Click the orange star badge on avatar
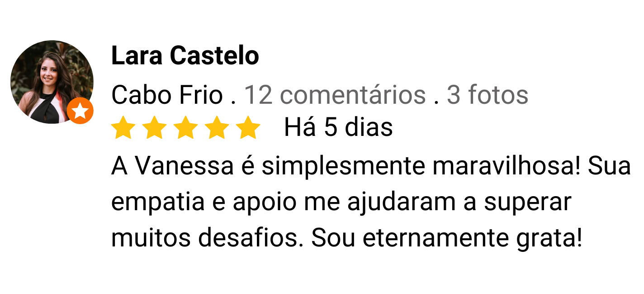The width and height of the screenshot is (644, 294). coord(80,111)
